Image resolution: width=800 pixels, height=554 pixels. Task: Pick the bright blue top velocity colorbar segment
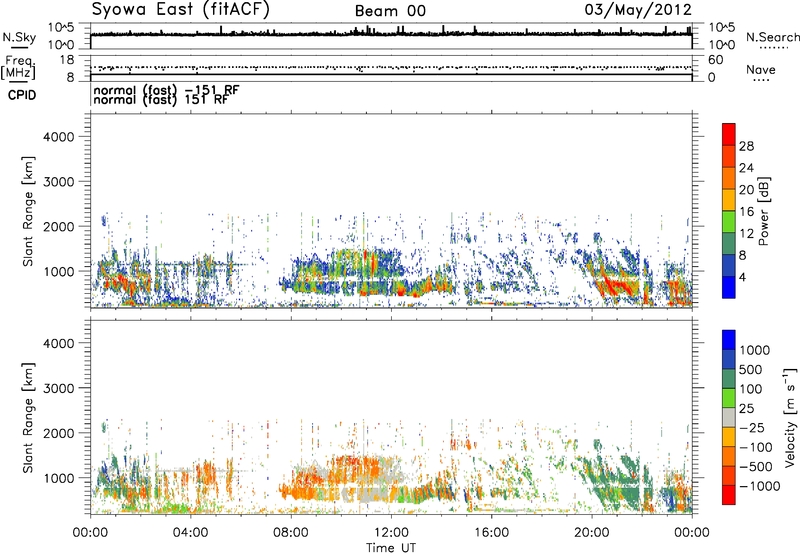[x=729, y=340]
